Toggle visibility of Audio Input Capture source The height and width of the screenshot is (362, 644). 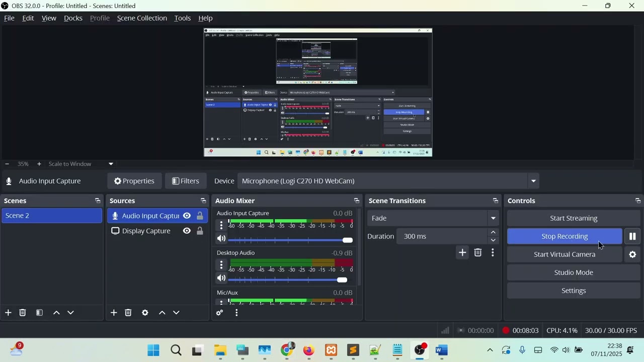pos(187,216)
